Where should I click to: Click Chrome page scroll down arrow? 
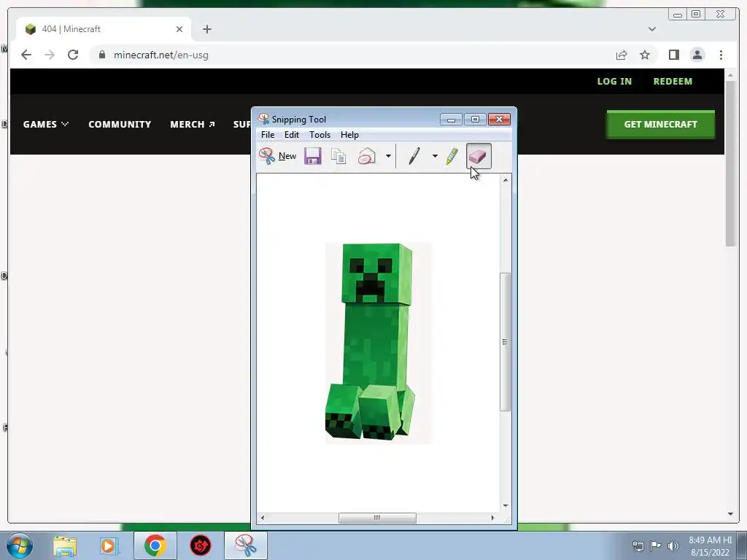[x=731, y=514]
